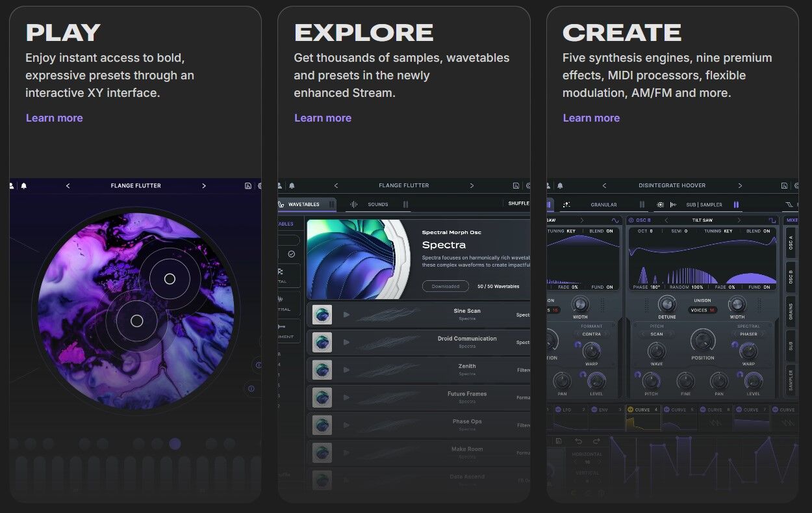The image size is (812, 513).
Task: Go to next preset in the PLAY card
Action: click(x=204, y=186)
